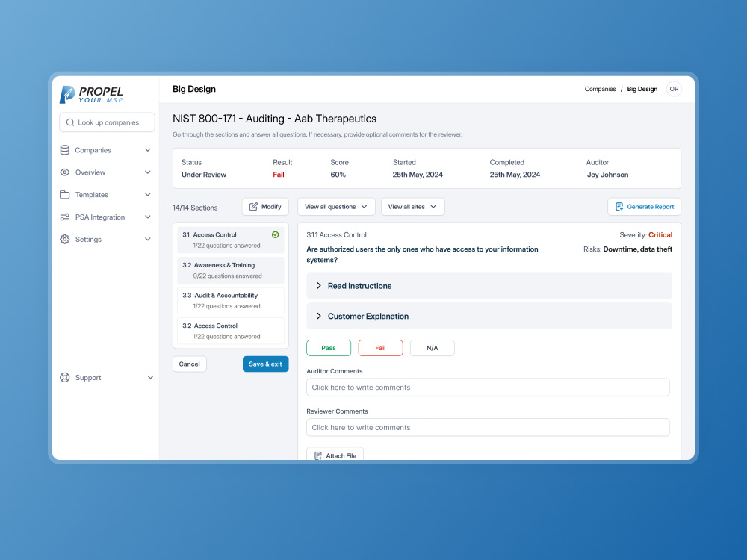Go to Companies breadcrumb link

[601, 89]
